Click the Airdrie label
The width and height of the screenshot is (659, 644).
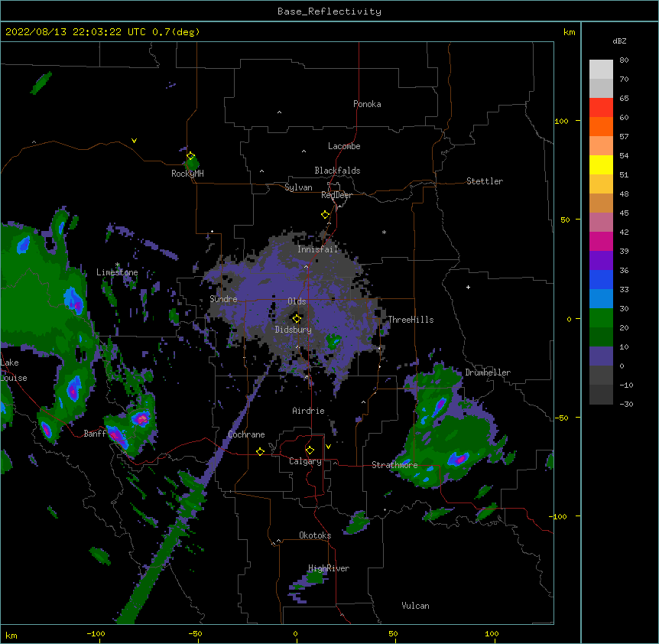(x=309, y=411)
